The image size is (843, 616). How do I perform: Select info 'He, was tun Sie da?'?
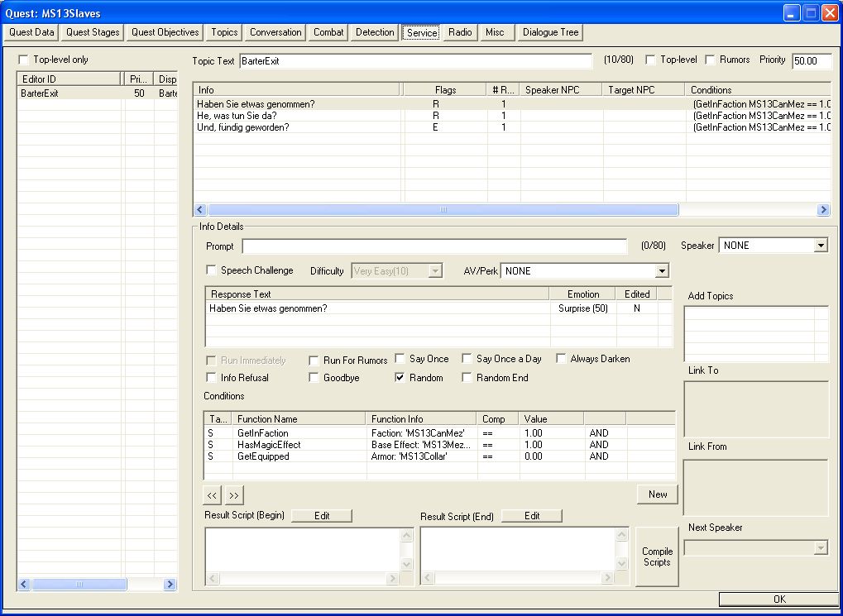511,116
